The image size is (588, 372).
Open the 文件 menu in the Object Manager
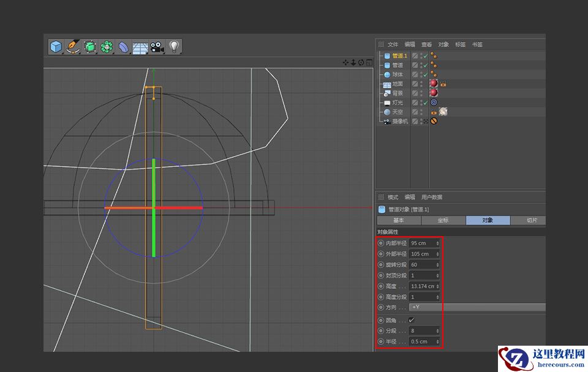[392, 44]
